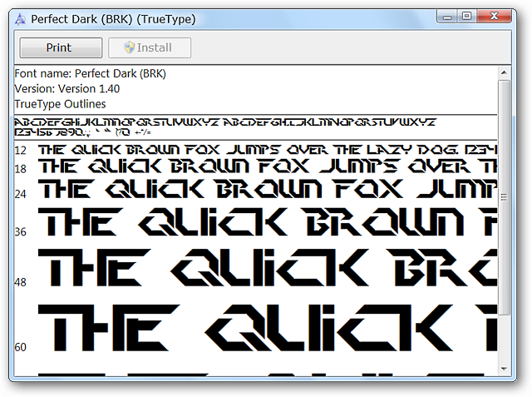Screen dimensions: 532x397
Task: Click the scrollbar up arrow
Action: tap(504, 72)
